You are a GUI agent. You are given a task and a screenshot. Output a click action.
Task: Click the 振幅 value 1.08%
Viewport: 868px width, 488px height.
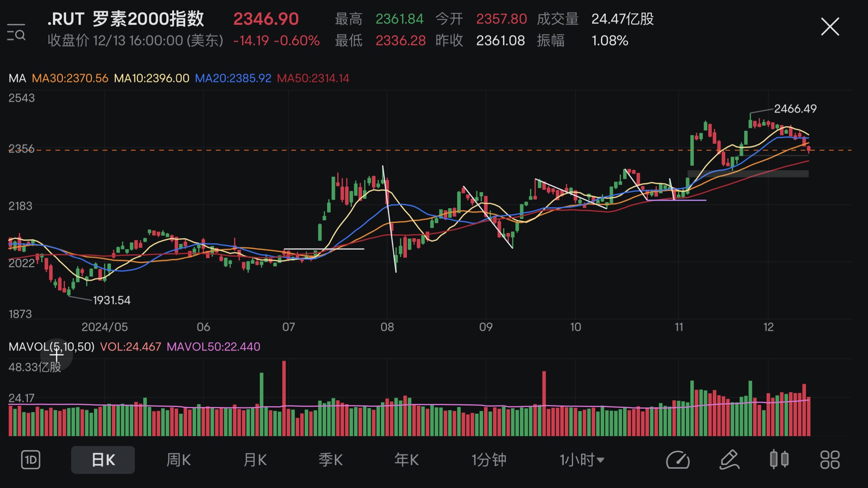click(x=610, y=41)
